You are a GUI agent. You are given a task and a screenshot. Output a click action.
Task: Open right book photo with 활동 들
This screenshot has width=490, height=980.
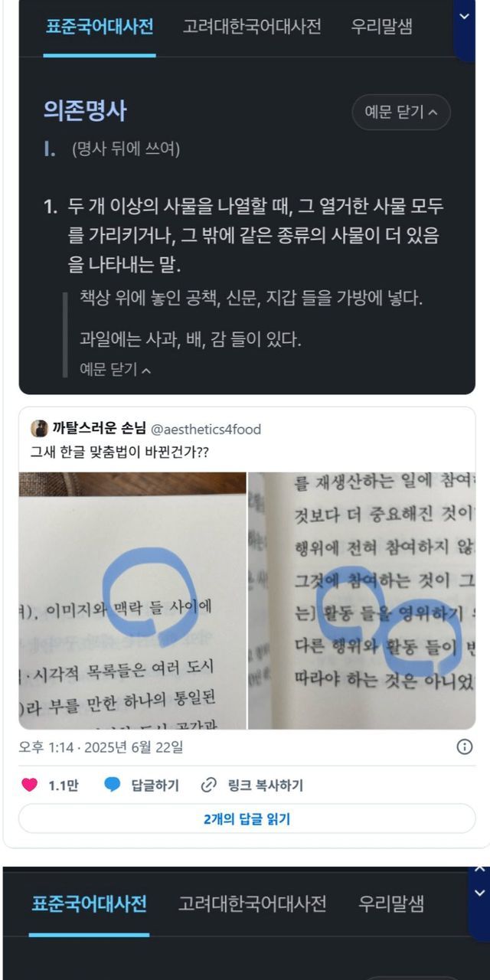[x=362, y=601]
